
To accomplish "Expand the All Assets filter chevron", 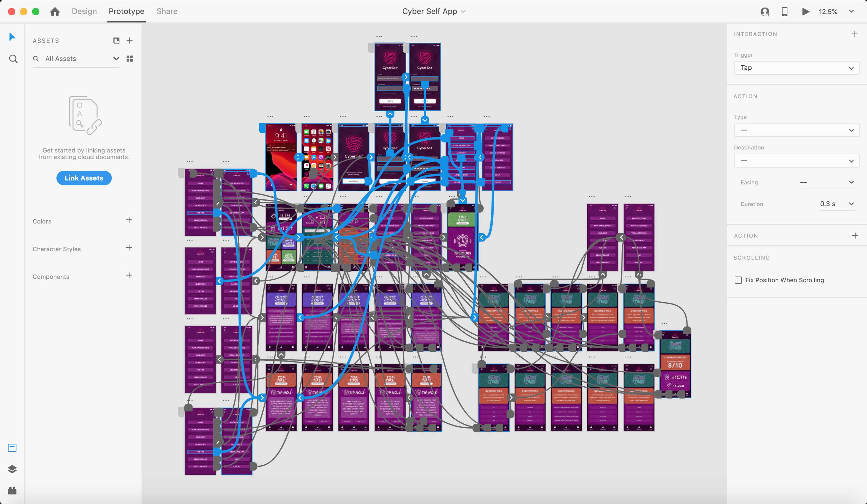I will pyautogui.click(x=116, y=58).
